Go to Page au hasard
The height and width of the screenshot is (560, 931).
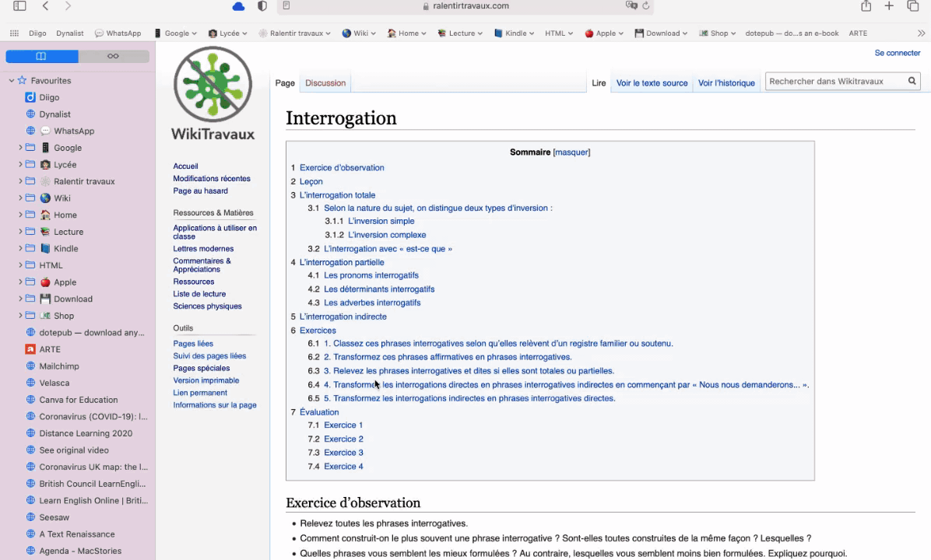200,191
